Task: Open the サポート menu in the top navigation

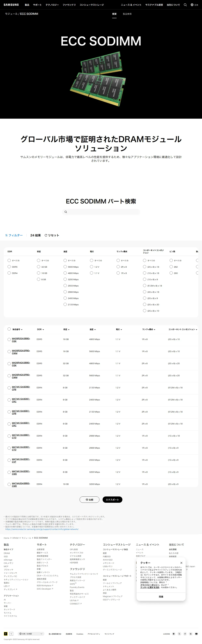Action: (x=37, y=5)
